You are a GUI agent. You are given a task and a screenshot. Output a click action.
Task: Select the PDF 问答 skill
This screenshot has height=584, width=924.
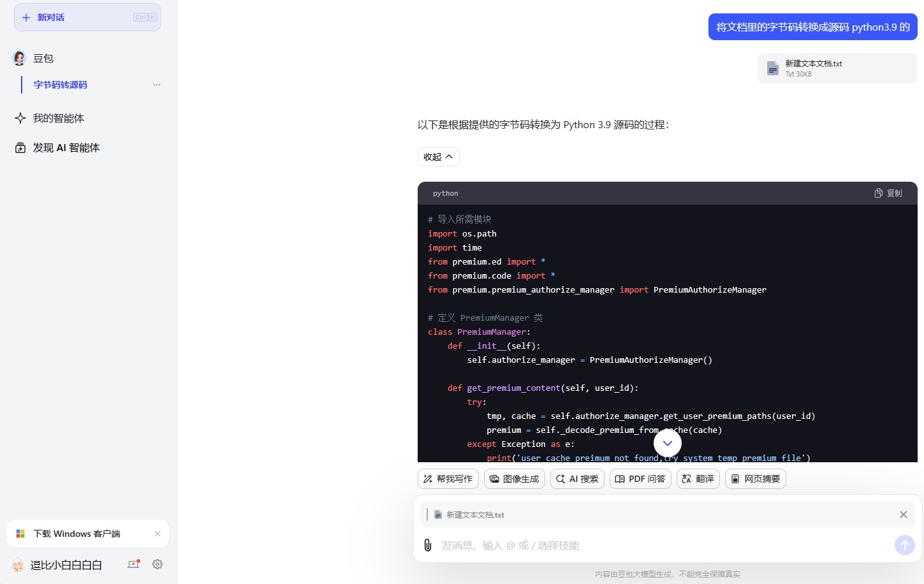[640, 479]
